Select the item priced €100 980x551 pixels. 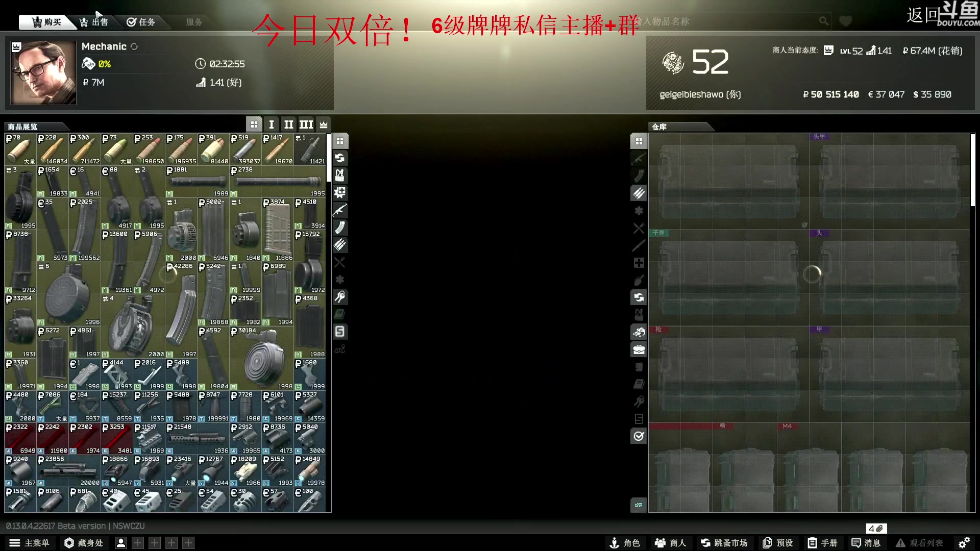310,500
